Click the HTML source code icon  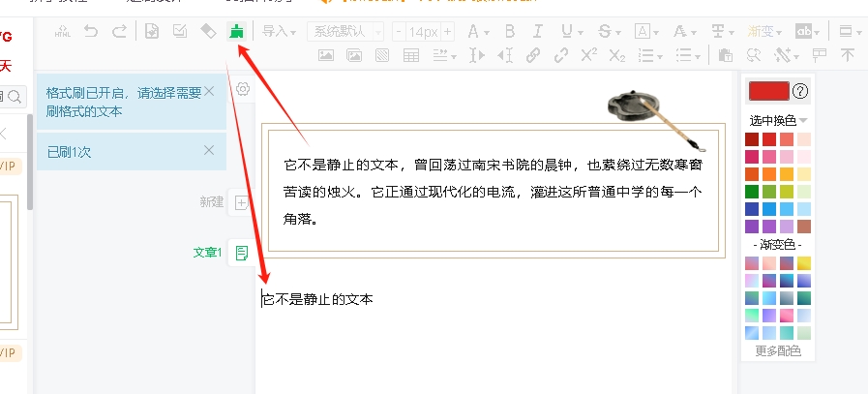(x=64, y=31)
